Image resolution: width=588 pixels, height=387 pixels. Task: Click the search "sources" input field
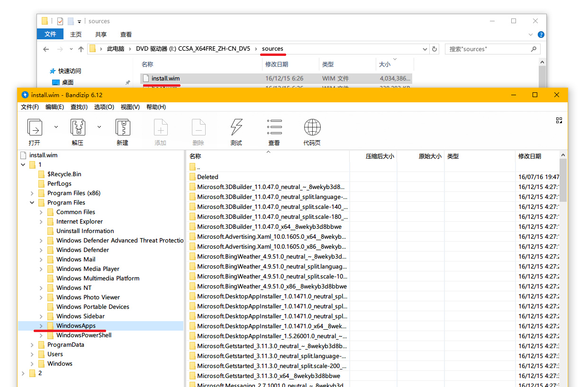488,49
